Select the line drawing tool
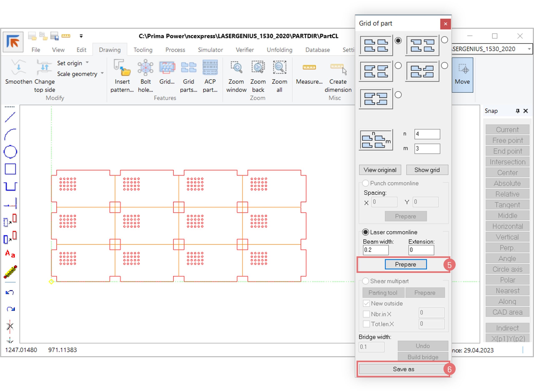The width and height of the screenshot is (534, 392). click(10, 117)
